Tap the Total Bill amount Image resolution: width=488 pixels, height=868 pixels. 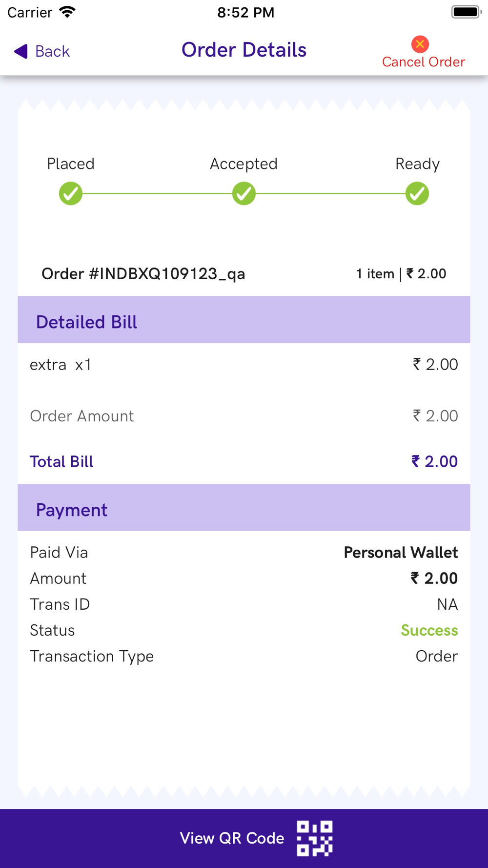click(434, 461)
